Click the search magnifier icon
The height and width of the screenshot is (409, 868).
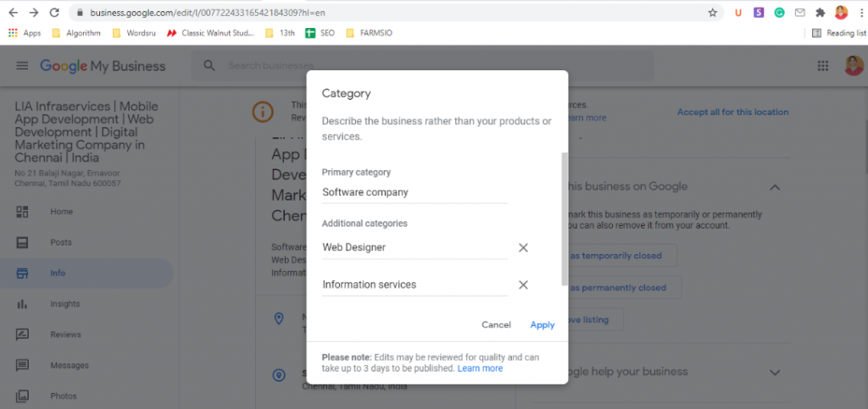pyautogui.click(x=209, y=66)
